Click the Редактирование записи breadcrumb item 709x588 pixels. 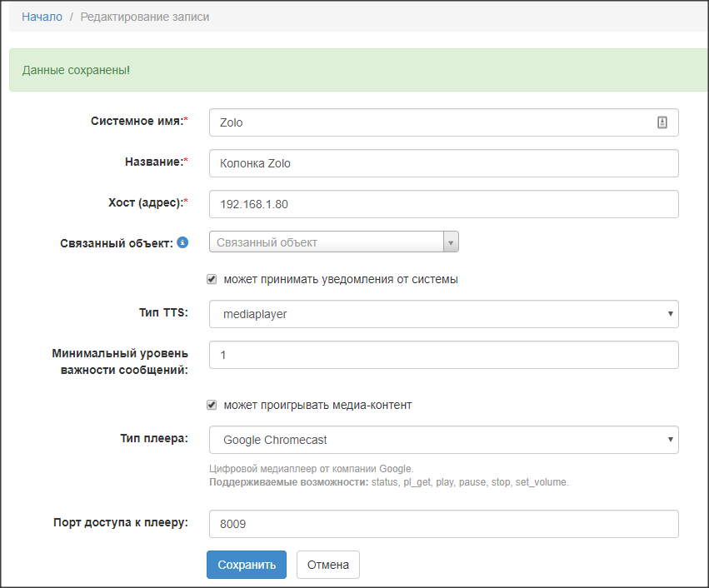tap(145, 17)
